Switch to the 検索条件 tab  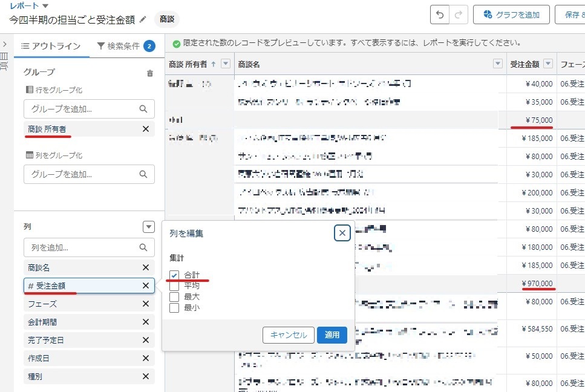[x=126, y=46]
